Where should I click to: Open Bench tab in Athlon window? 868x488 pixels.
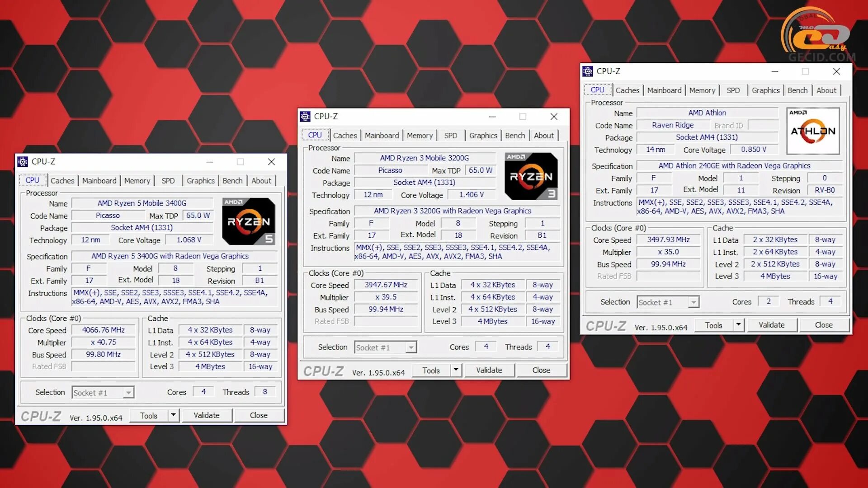coord(798,90)
